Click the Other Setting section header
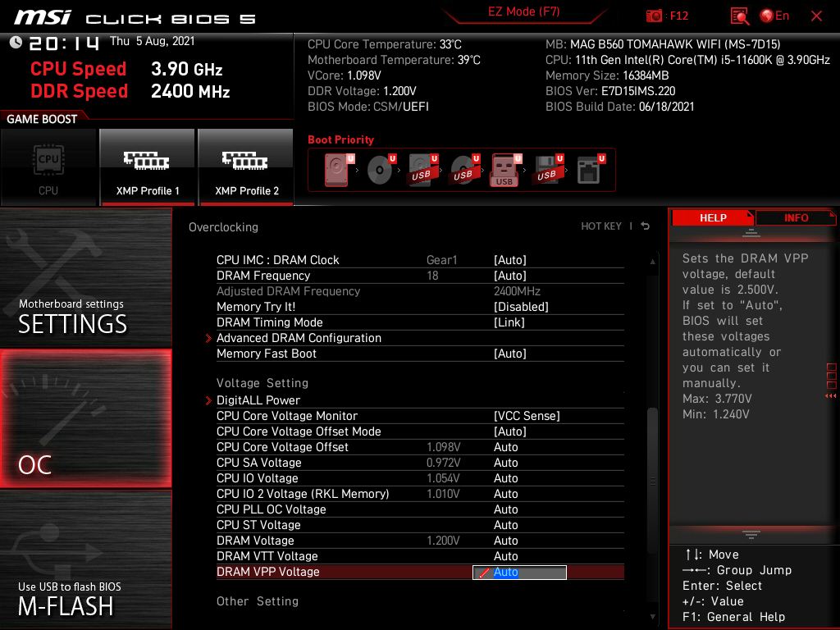840x630 pixels. (x=258, y=601)
